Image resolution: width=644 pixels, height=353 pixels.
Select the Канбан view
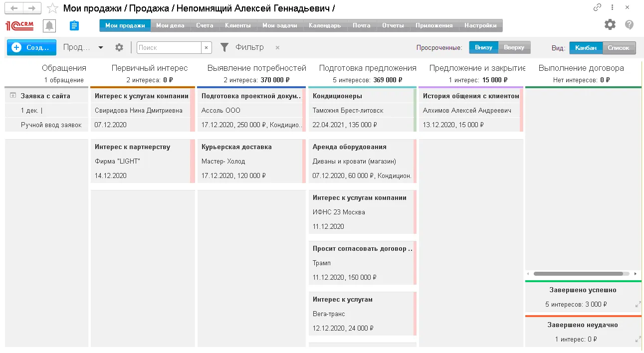point(586,48)
